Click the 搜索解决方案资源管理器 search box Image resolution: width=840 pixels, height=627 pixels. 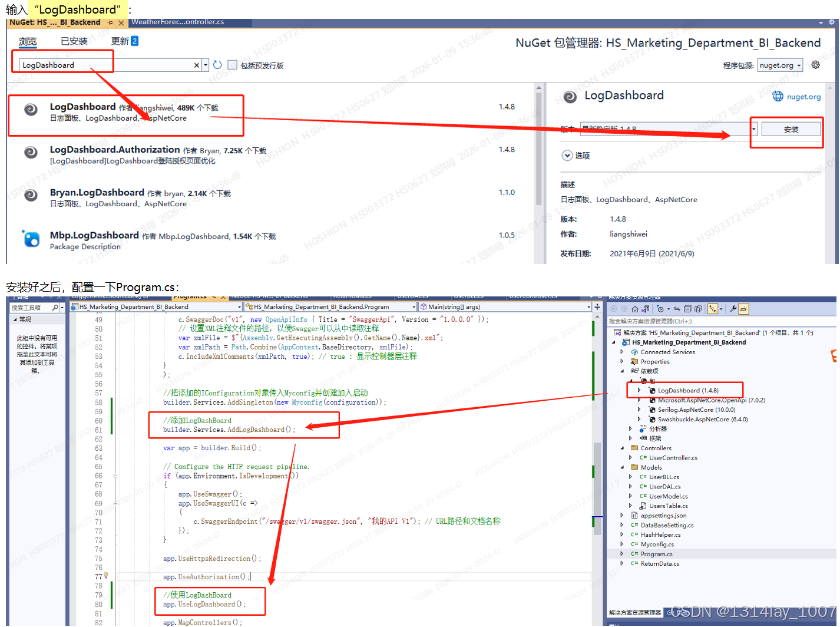click(721, 321)
